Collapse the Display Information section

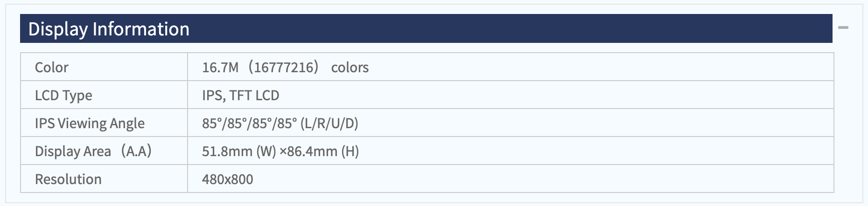click(843, 28)
